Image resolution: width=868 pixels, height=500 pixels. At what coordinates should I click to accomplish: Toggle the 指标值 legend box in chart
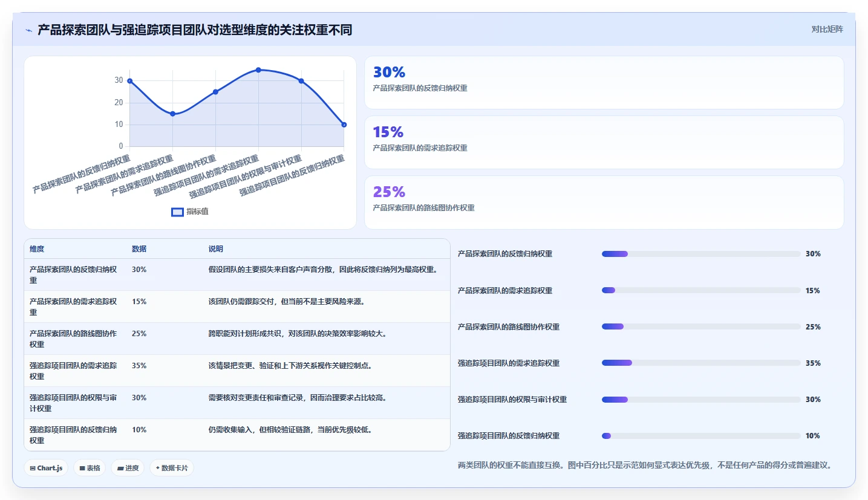tap(177, 212)
